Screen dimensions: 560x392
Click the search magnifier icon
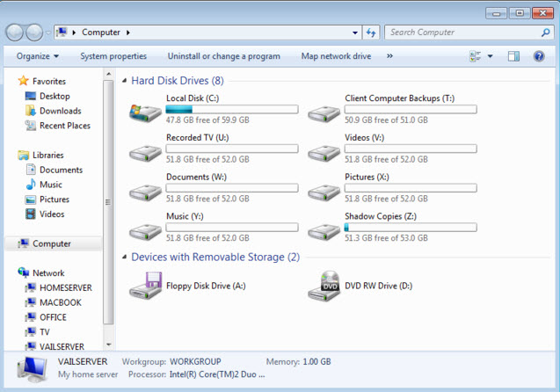545,33
